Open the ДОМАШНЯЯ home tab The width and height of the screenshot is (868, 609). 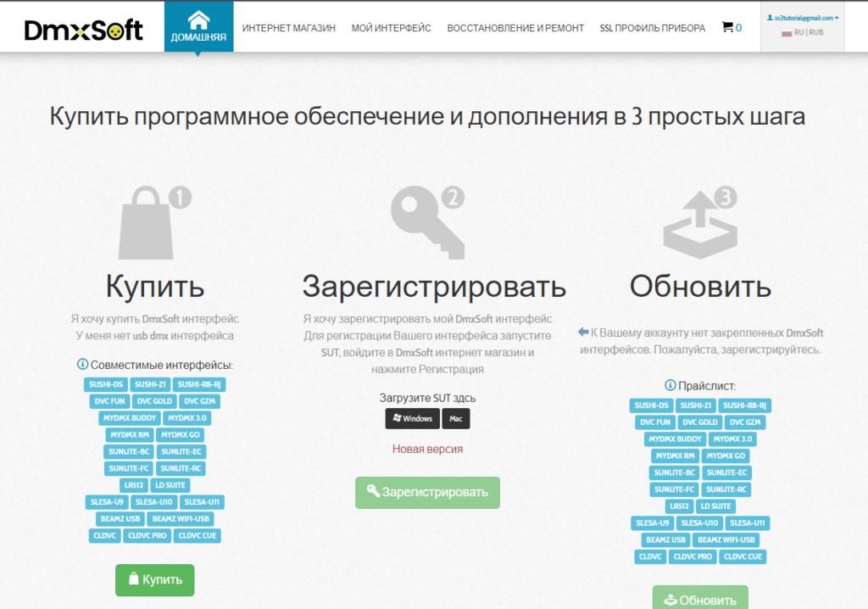click(198, 26)
